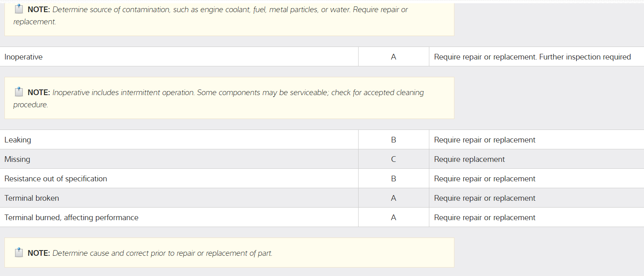
Task: Click the "Require replacement" procedure for Missing
Action: click(x=469, y=159)
